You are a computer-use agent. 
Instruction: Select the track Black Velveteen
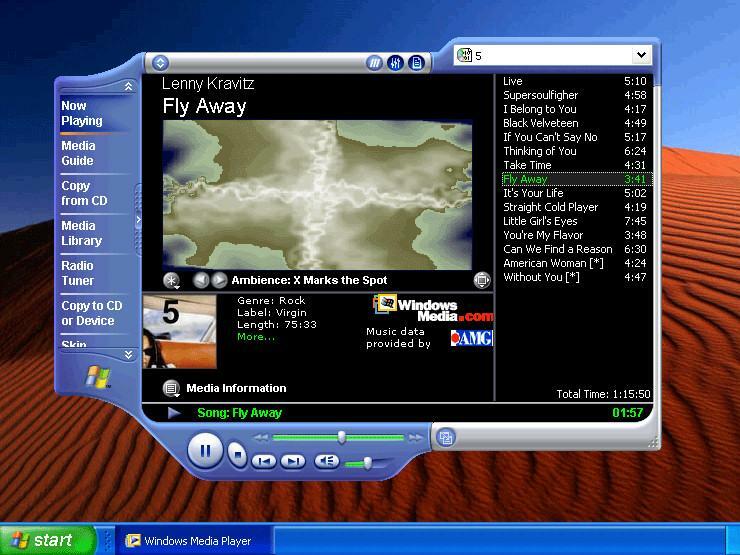click(x=575, y=123)
